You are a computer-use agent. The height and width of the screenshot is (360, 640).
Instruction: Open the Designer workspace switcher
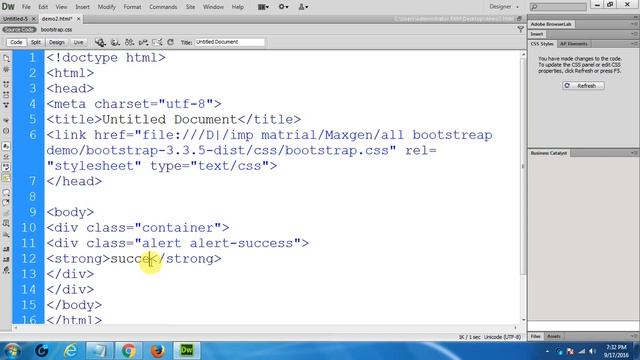click(x=504, y=7)
